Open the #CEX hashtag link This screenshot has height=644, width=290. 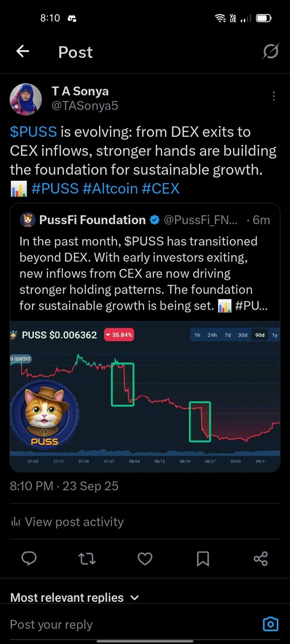tap(160, 188)
